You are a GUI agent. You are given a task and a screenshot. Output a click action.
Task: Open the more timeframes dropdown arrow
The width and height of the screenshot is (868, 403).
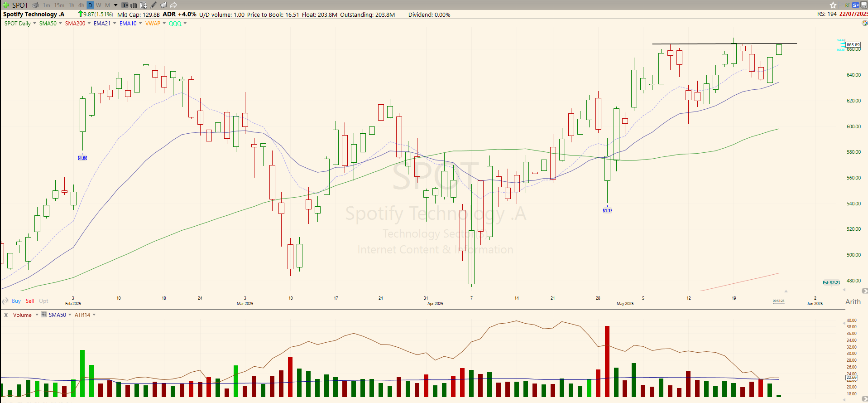click(115, 5)
